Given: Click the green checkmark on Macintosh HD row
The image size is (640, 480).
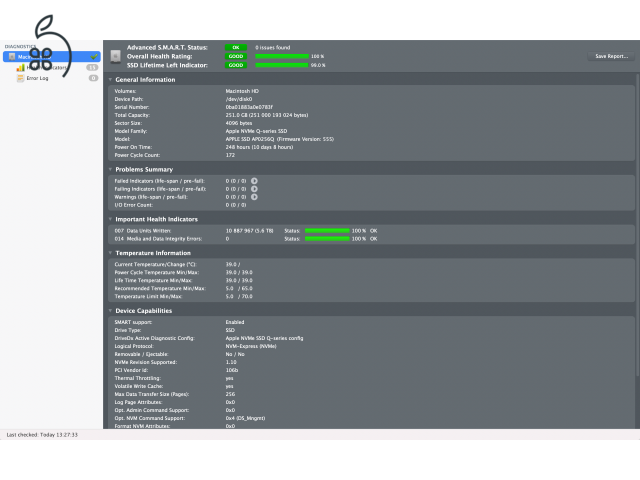Looking at the screenshot, I should click(94, 57).
